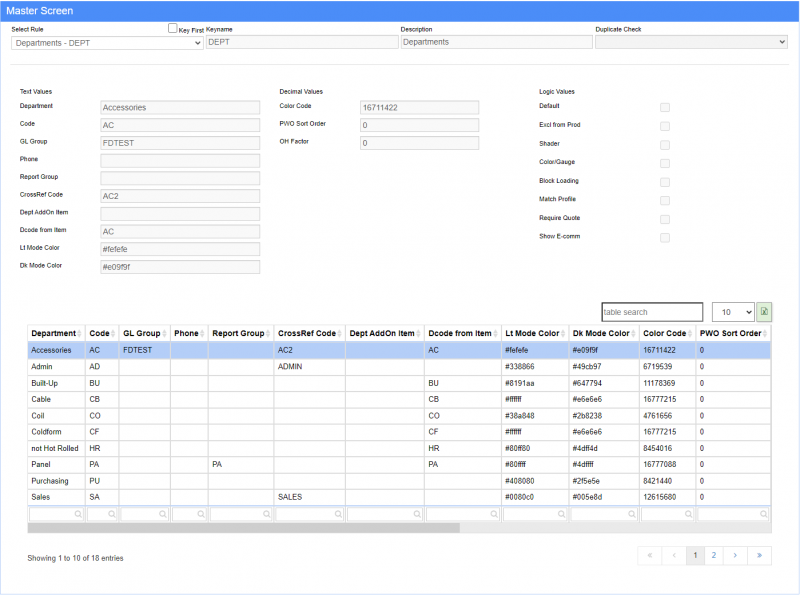Jump to the last page of results
The image size is (800, 595).
tap(759, 554)
